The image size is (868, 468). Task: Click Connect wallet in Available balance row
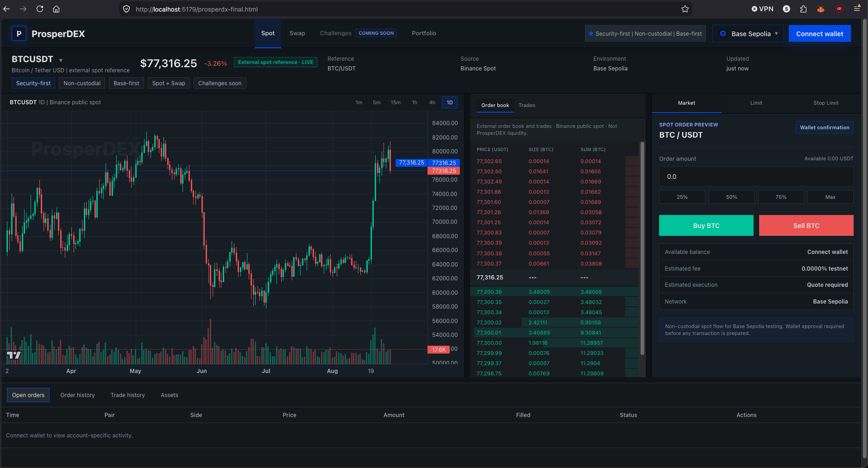828,252
